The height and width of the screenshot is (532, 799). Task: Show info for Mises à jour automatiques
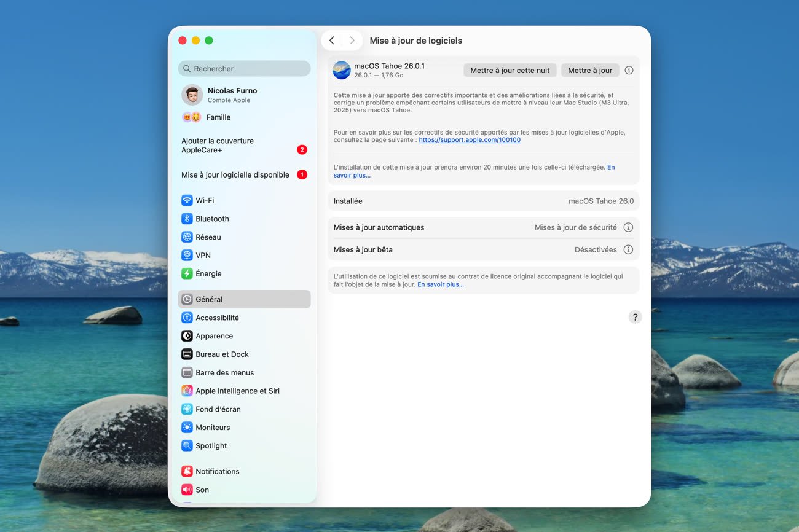coord(628,227)
